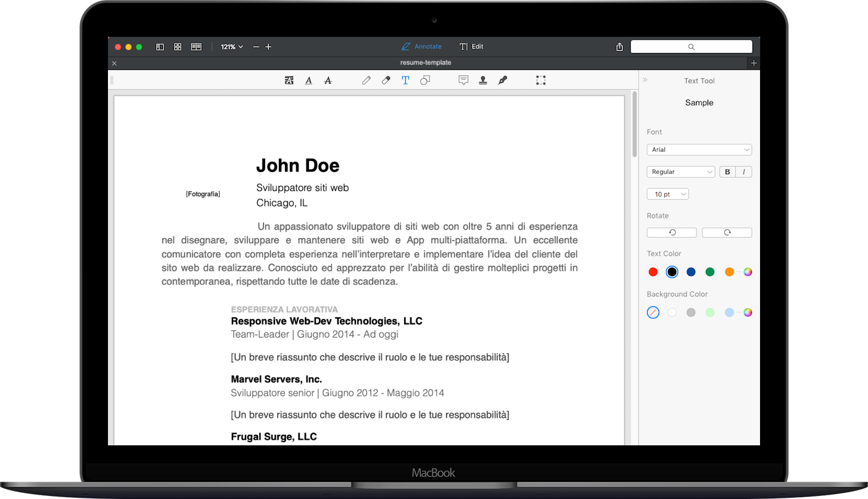Select the signature pen tool
This screenshot has width=868, height=499.
pyautogui.click(x=503, y=80)
